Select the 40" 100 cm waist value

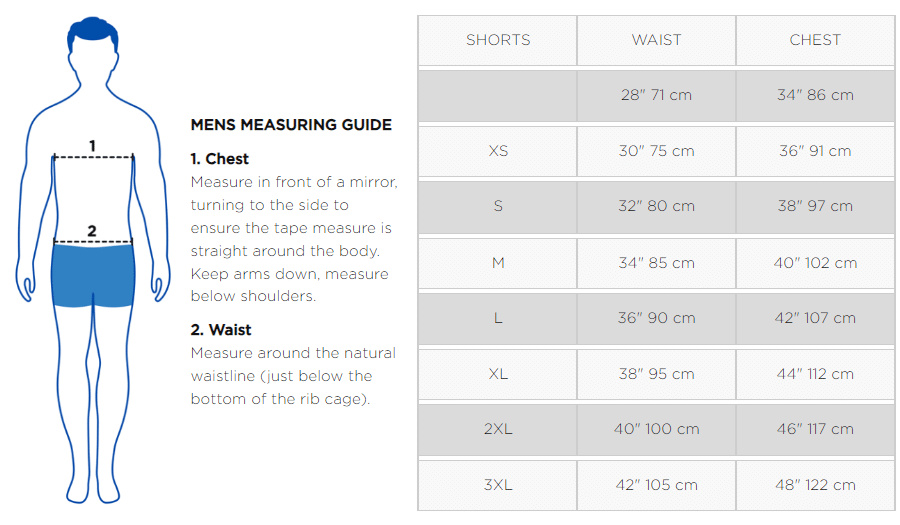click(656, 429)
